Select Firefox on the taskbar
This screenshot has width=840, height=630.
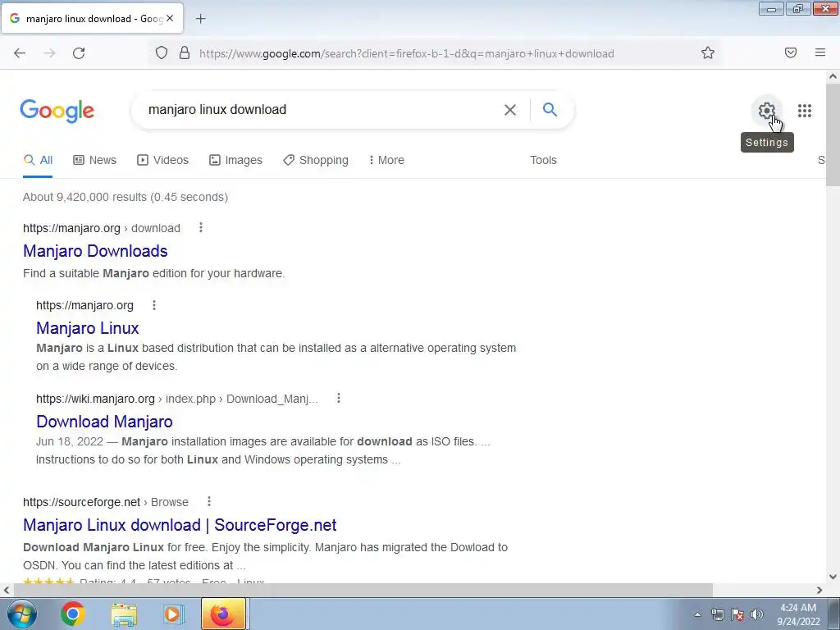point(223,614)
